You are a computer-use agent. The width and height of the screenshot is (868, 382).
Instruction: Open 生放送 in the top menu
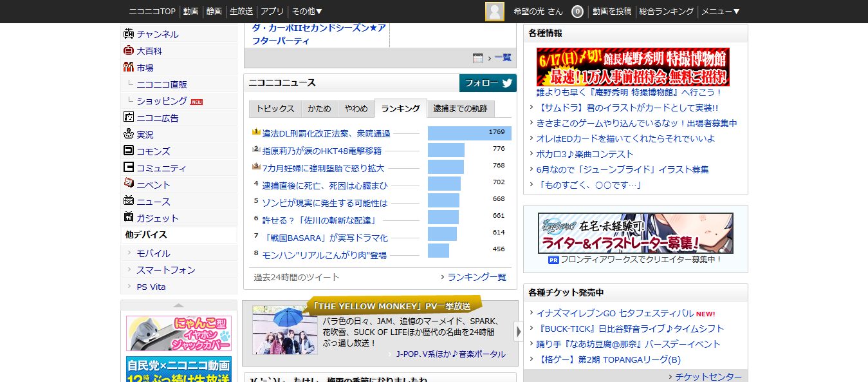(x=241, y=12)
